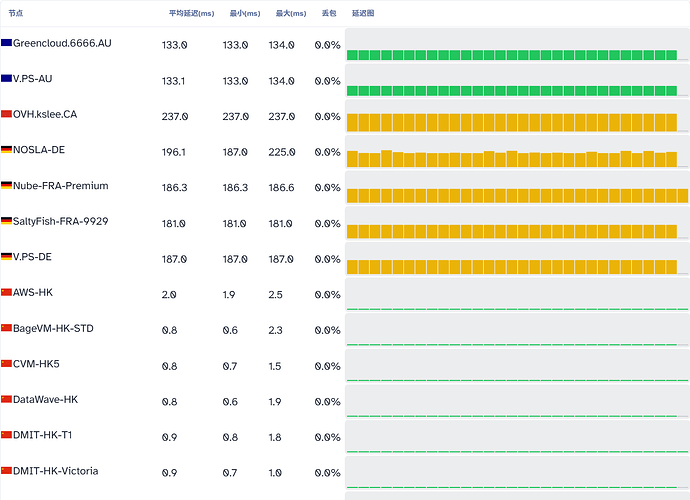
Task: Open the DMIT-HK-T1 node
Action: coord(42,435)
